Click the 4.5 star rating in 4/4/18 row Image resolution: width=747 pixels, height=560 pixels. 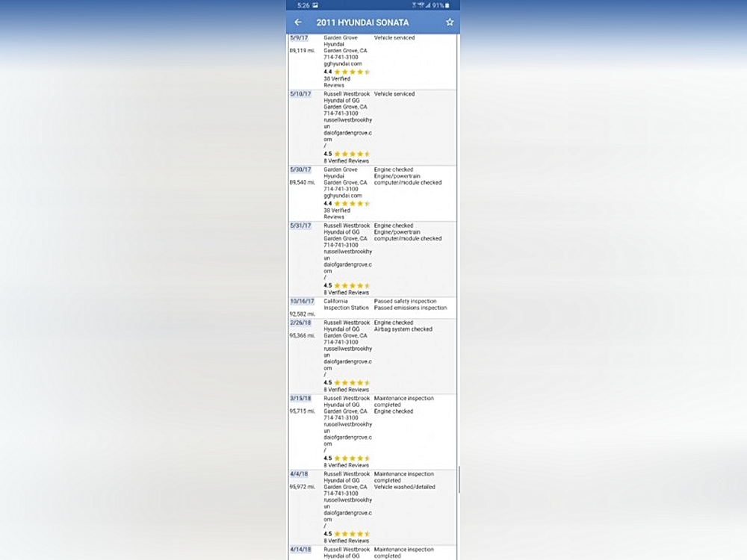(347, 534)
